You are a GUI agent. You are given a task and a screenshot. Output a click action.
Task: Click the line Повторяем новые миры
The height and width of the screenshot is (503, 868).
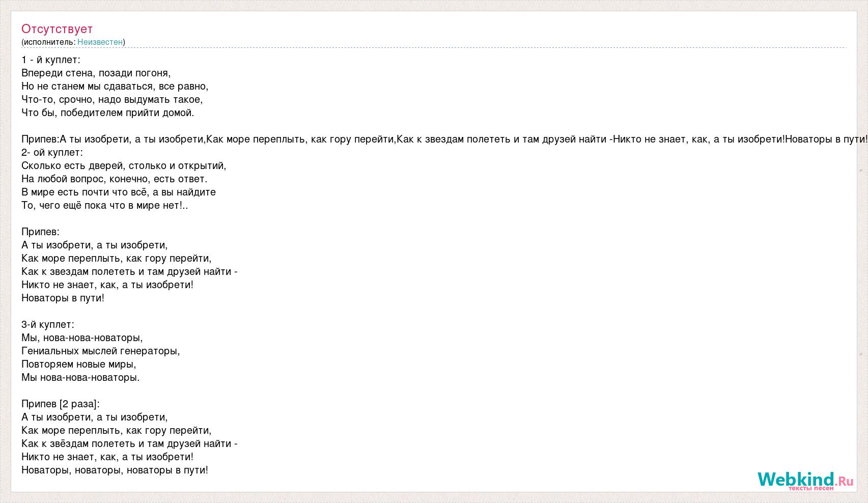tap(79, 364)
